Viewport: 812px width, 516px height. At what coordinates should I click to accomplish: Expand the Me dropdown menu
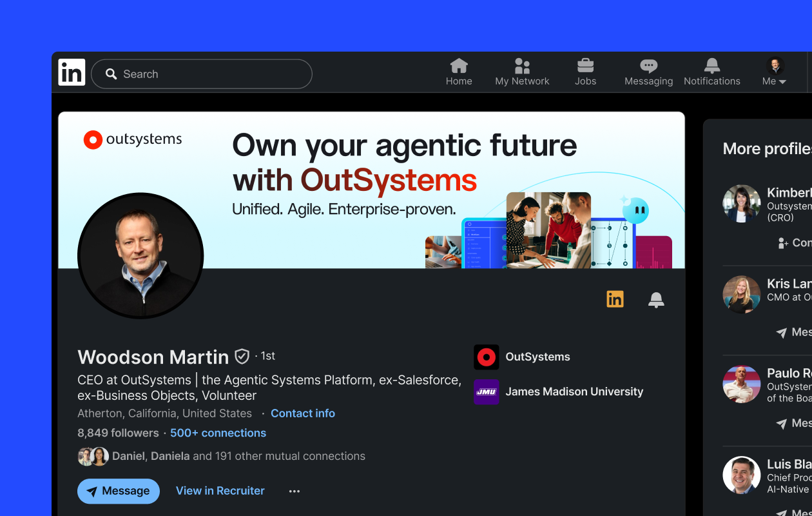(775, 72)
